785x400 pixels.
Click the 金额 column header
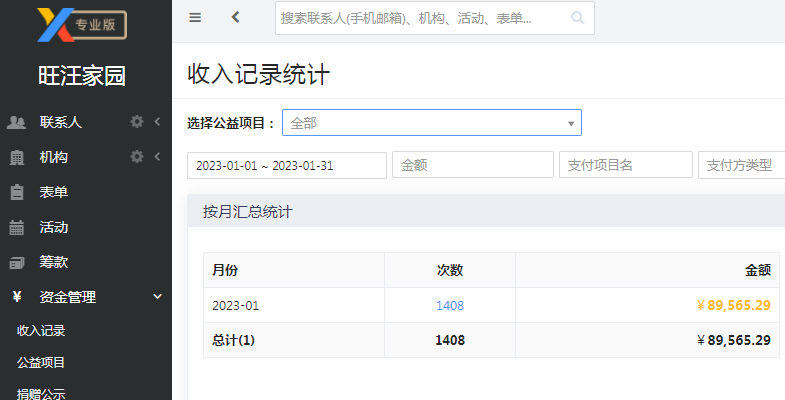click(x=757, y=270)
